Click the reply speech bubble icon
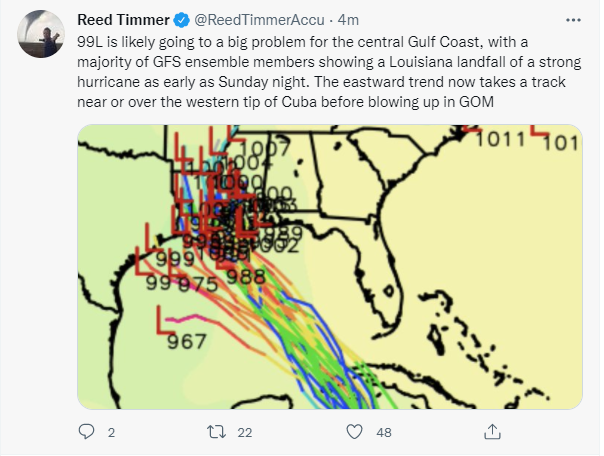604x456 pixels. 86,432
